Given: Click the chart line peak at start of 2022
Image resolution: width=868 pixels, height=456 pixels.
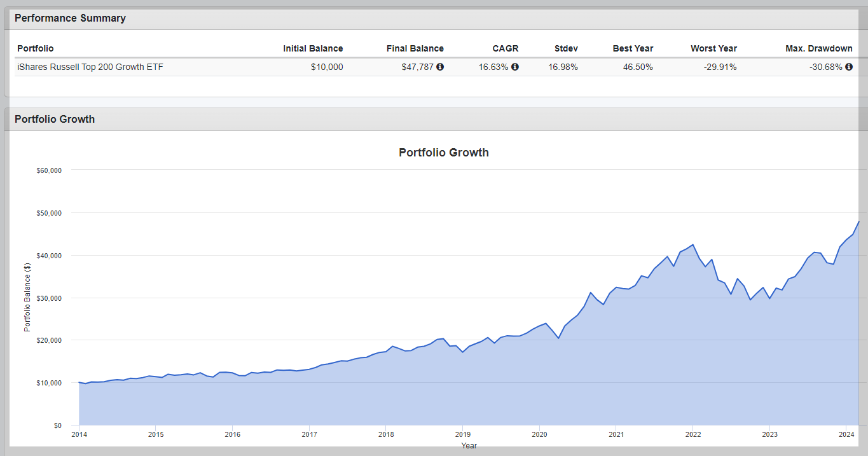Looking at the screenshot, I should (692, 245).
